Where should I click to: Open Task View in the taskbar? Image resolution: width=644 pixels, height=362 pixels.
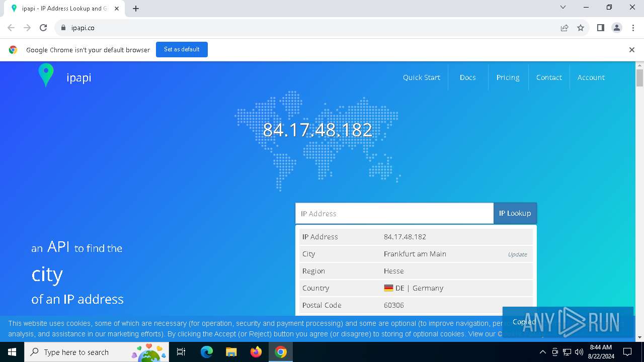pos(181,352)
